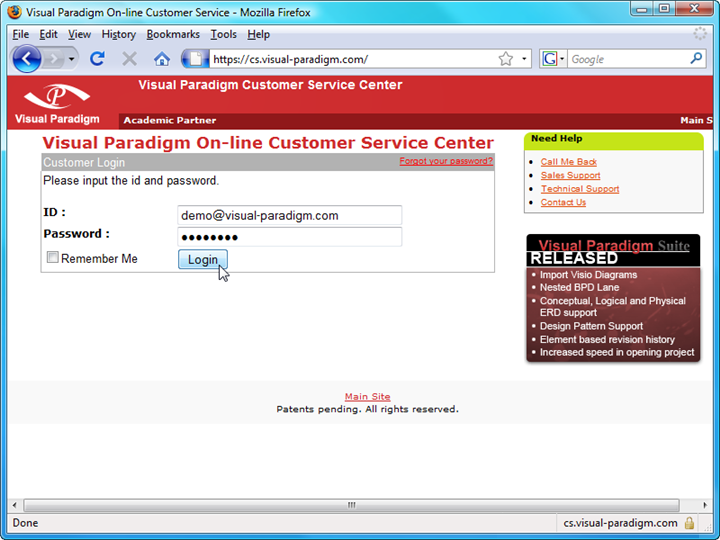Viewport: 720px width, 540px height.
Task: Minimize the Firefox window
Action: (x=642, y=9)
